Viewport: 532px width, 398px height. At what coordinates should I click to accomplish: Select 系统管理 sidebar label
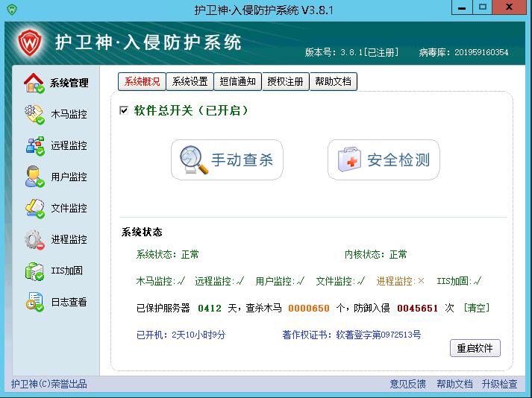[69, 83]
